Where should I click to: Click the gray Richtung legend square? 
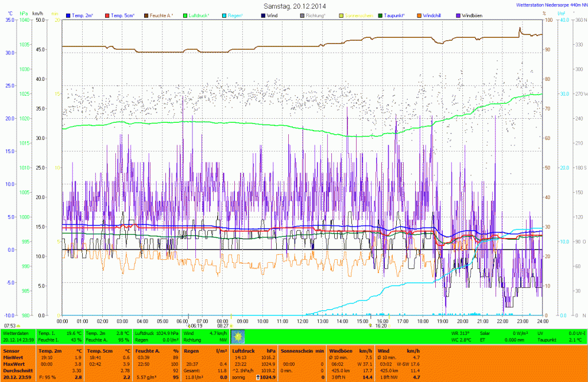click(303, 14)
